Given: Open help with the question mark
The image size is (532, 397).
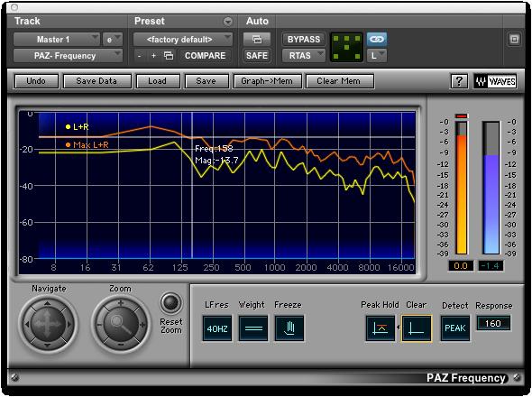Looking at the screenshot, I should click(x=459, y=81).
